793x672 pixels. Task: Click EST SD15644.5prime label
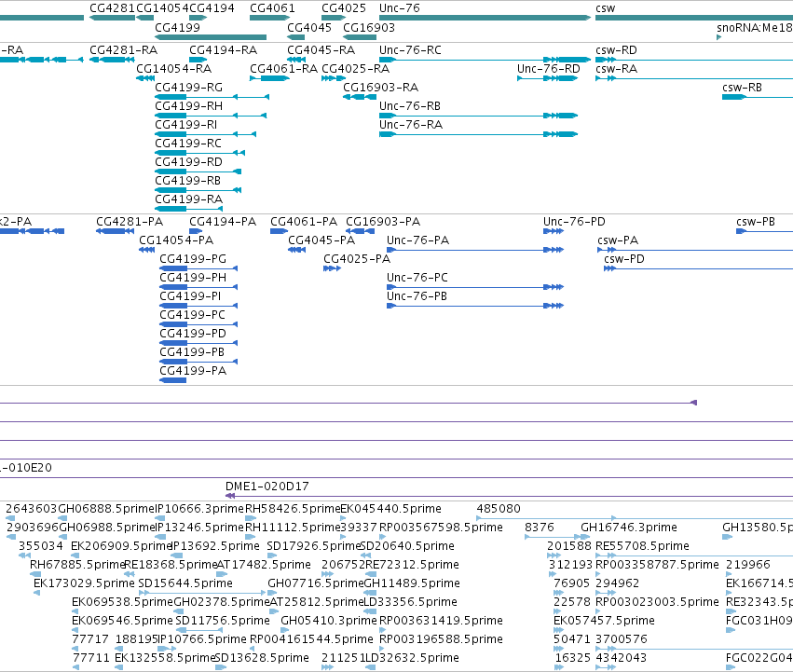(x=185, y=584)
